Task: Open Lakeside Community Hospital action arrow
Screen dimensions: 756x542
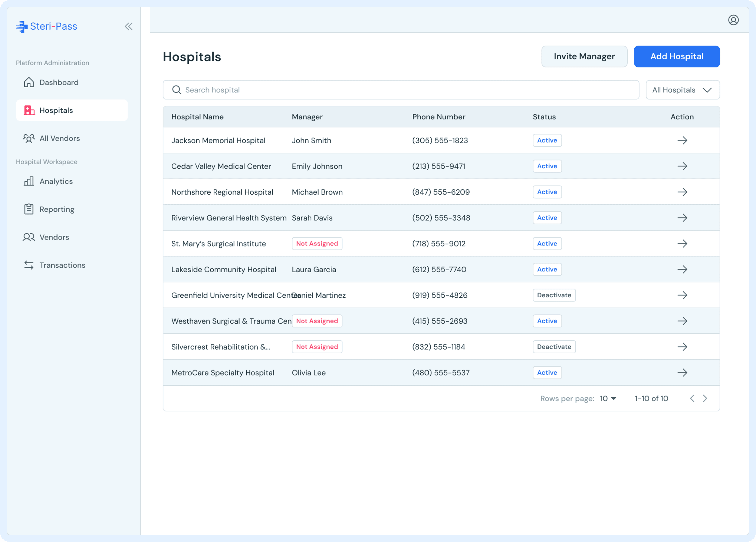Action: pos(682,270)
